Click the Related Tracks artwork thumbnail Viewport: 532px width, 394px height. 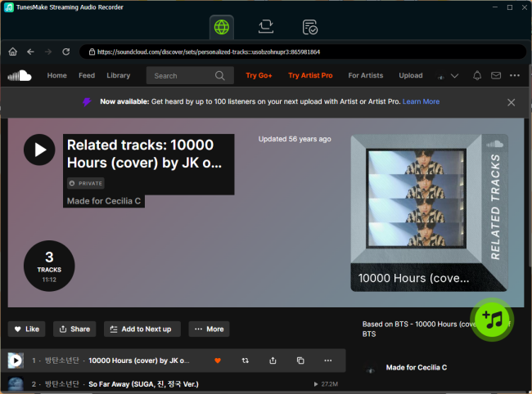[x=429, y=213]
